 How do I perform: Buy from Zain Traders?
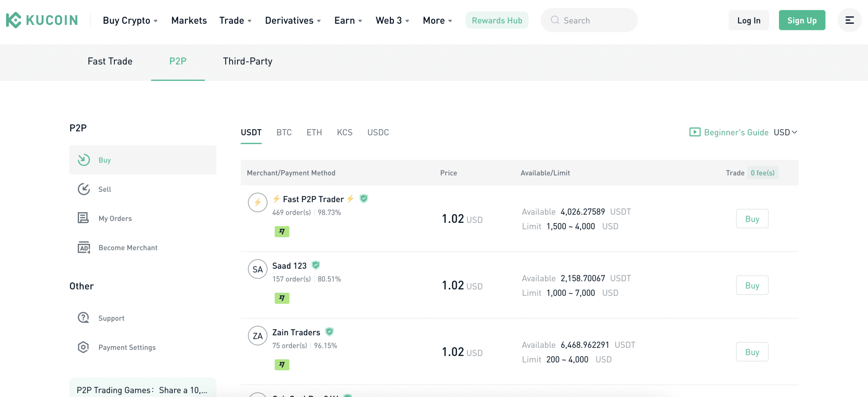tap(752, 352)
